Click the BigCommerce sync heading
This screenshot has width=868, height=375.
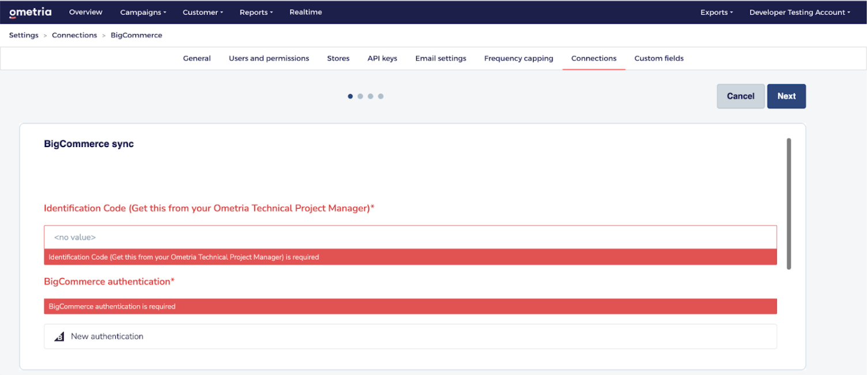point(89,144)
